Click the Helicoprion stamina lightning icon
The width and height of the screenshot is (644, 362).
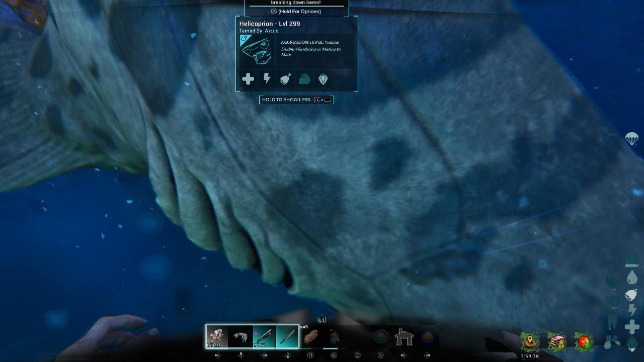[267, 79]
